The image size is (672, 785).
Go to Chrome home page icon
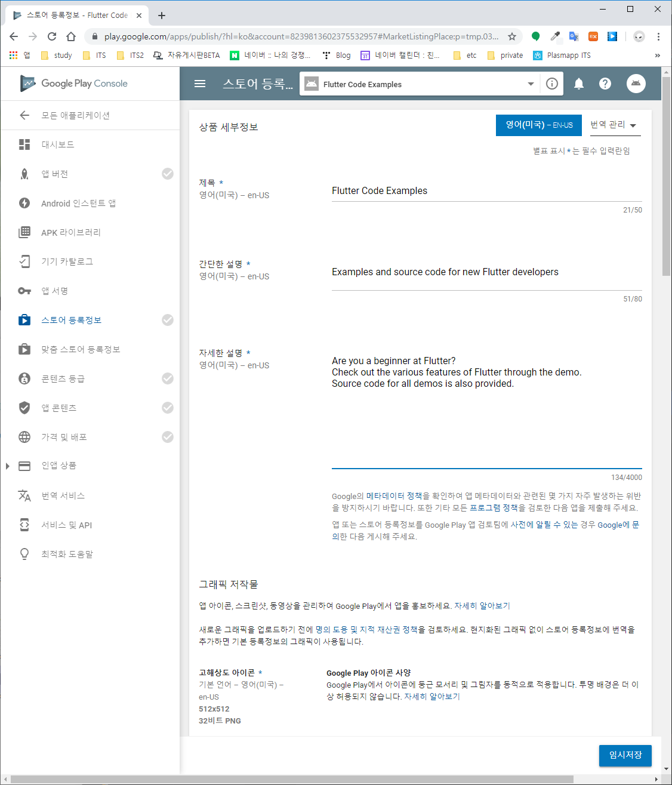point(71,36)
